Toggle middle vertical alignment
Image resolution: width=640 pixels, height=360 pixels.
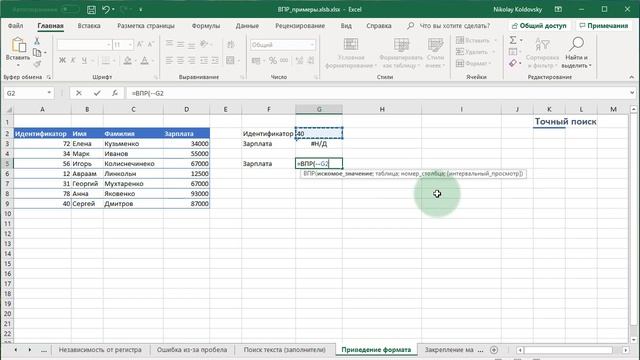(180, 44)
